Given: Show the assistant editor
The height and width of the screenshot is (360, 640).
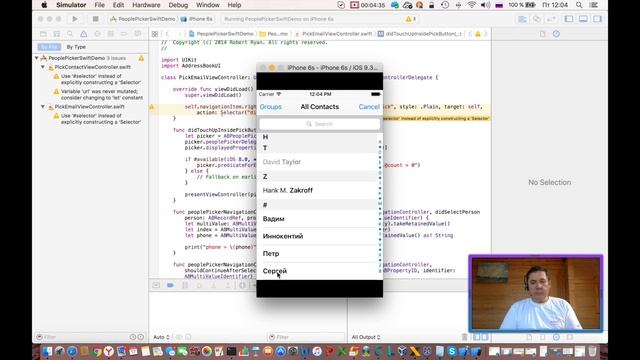Looking at the screenshot, I should click(x=537, y=19).
